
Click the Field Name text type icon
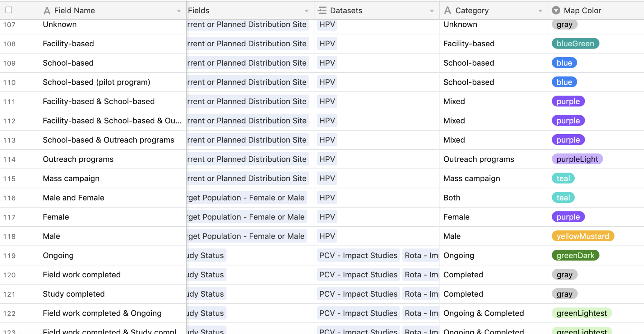[x=47, y=11]
